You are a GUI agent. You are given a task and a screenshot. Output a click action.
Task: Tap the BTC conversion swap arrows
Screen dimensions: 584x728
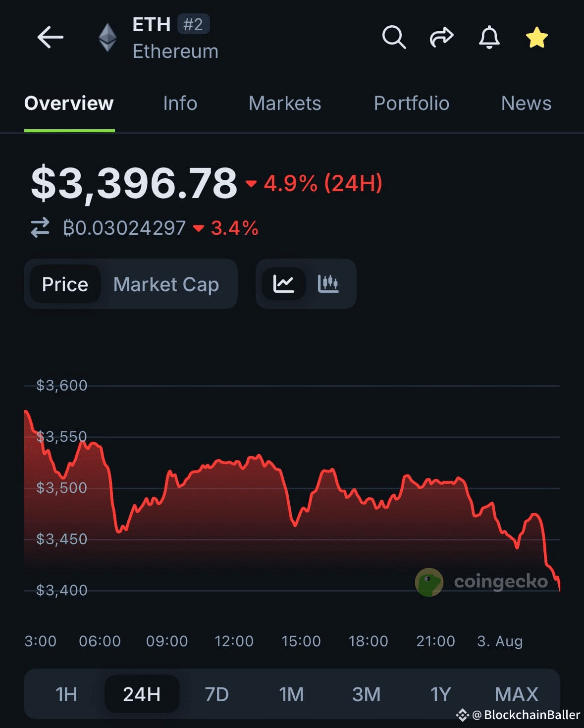(x=40, y=228)
